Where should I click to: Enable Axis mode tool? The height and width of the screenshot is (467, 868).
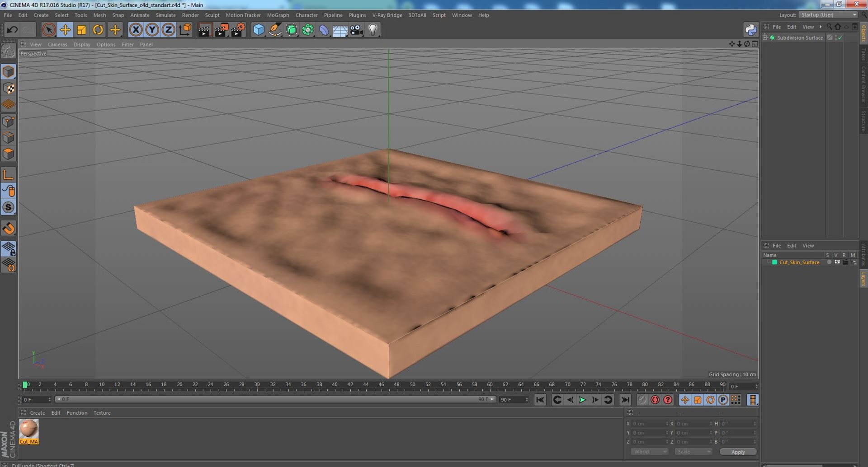[x=9, y=174]
